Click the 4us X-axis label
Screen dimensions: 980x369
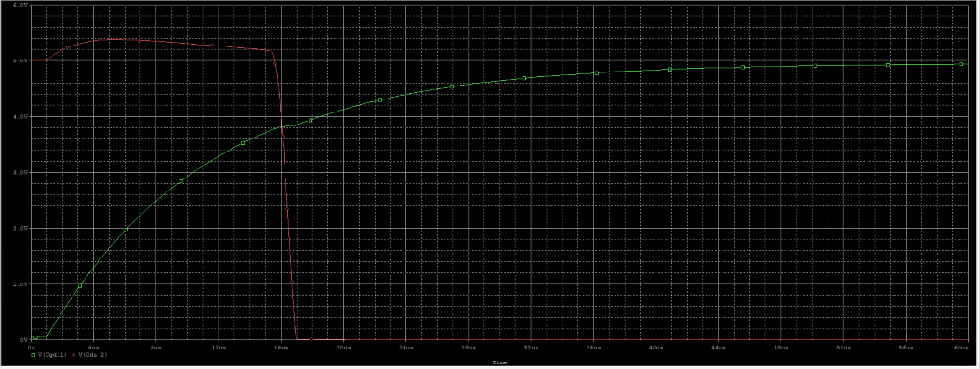coord(93,347)
